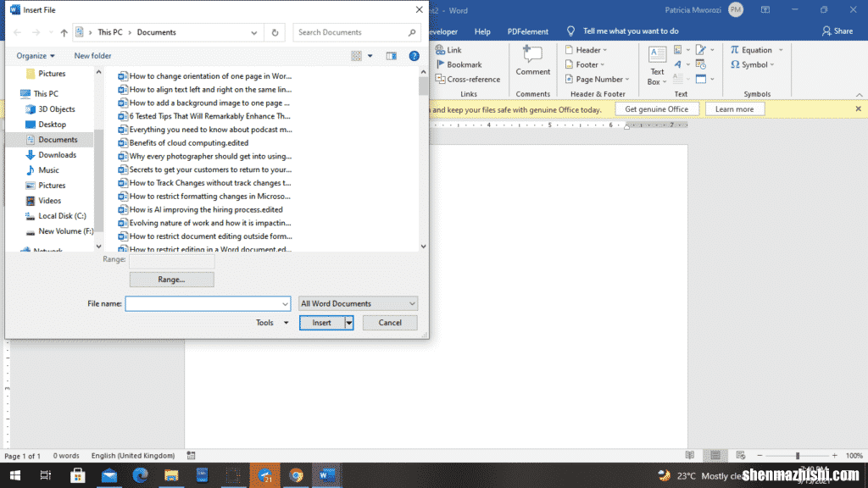868x488 pixels.
Task: Open Quick Parts in Text group
Action: [x=681, y=50]
